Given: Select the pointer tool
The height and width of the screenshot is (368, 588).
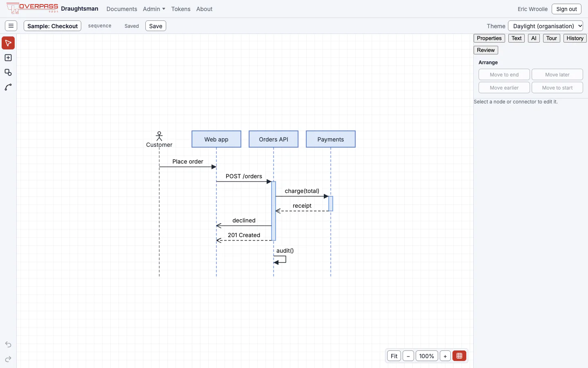Looking at the screenshot, I should [8, 43].
